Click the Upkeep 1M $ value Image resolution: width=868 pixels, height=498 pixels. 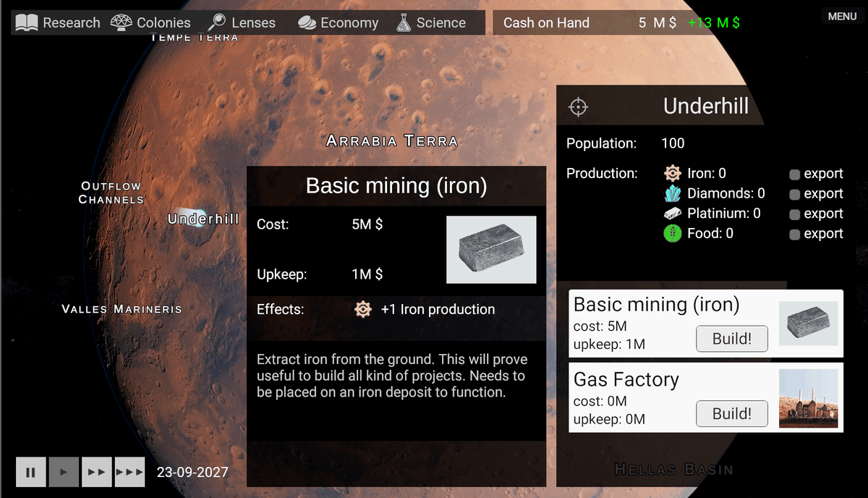click(x=367, y=274)
